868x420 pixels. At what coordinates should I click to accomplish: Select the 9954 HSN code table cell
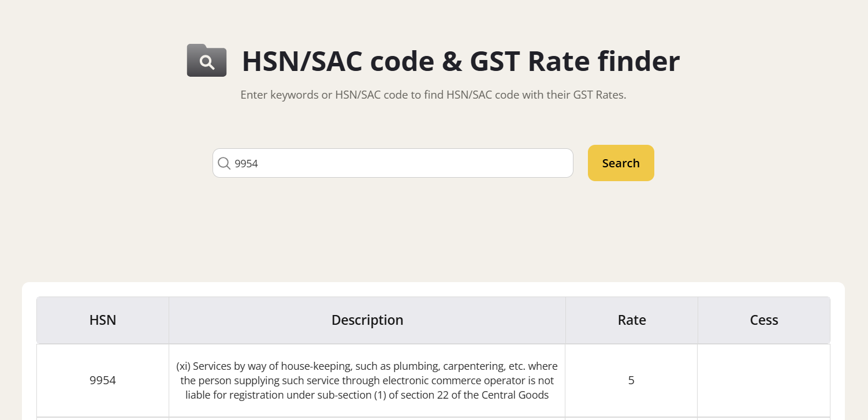pyautogui.click(x=103, y=380)
